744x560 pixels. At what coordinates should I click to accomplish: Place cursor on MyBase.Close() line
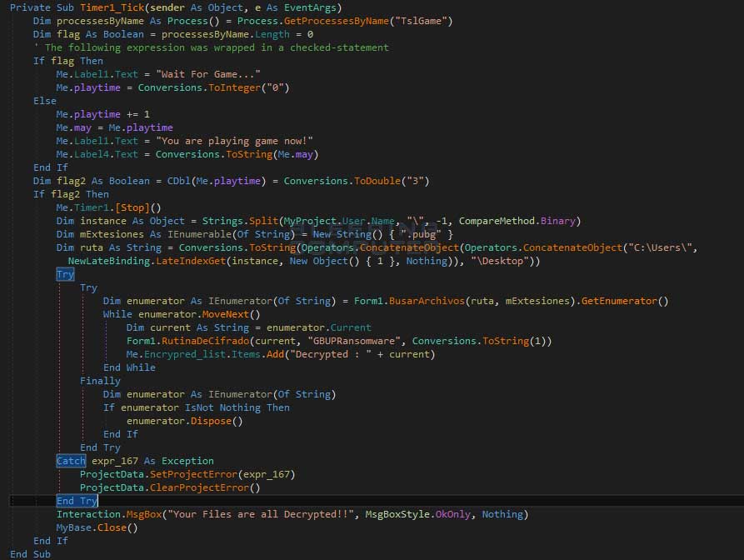[97, 527]
